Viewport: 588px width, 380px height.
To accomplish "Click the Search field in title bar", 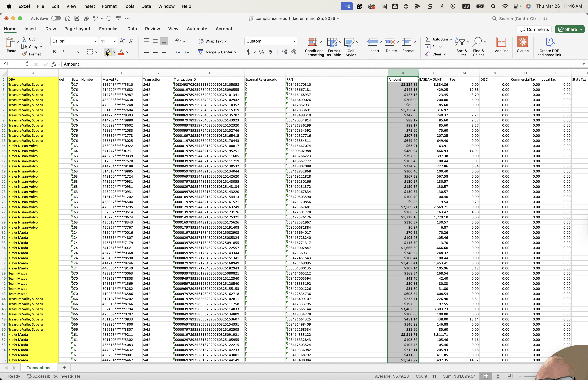I will click(537, 19).
